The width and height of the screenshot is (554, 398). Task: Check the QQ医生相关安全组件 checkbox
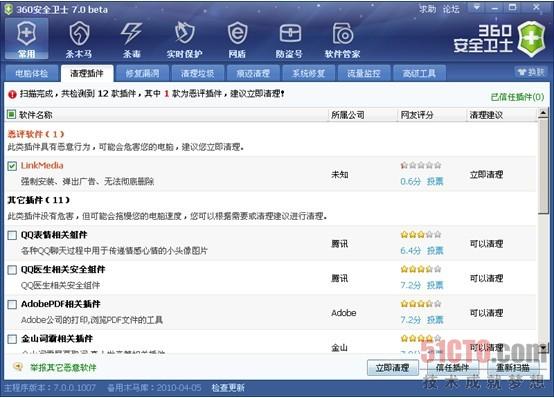12,270
